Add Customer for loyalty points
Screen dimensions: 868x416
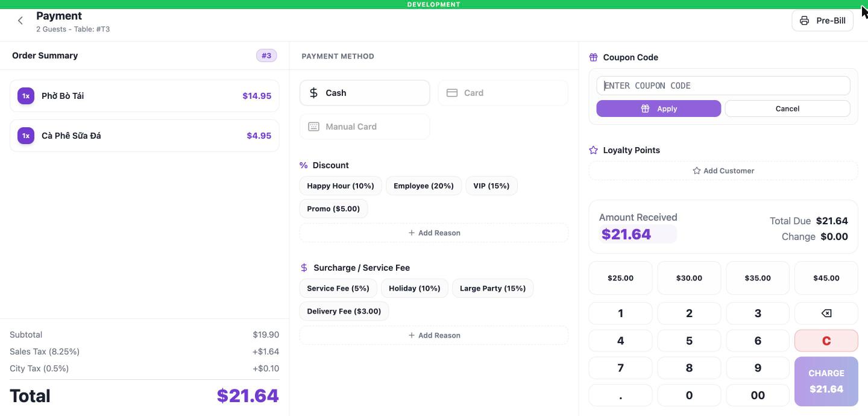pyautogui.click(x=723, y=171)
